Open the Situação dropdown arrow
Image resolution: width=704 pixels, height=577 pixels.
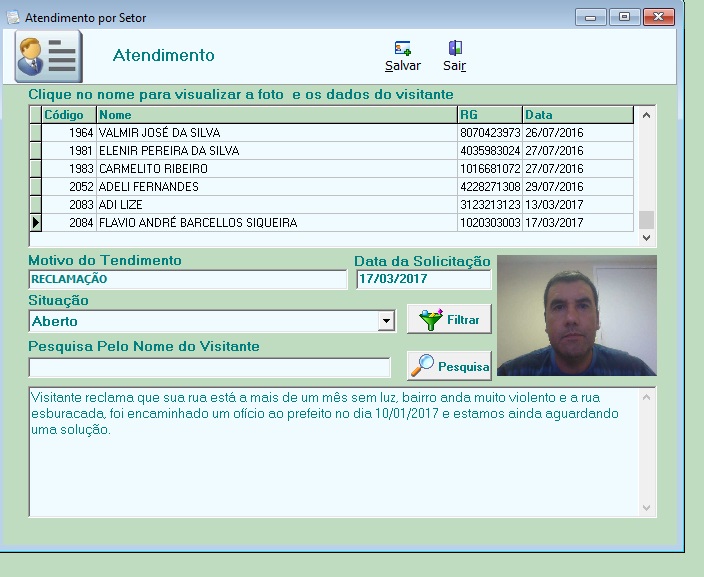coord(386,321)
